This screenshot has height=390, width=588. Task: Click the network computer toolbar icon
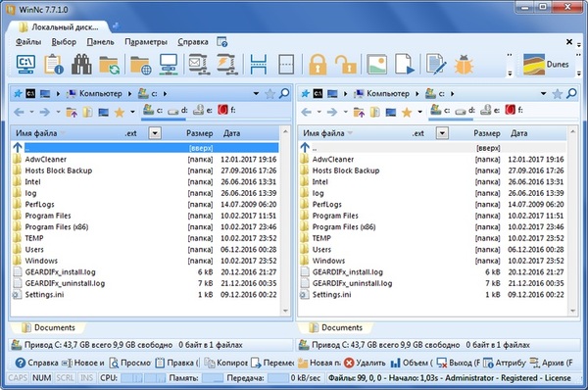pyautogui.click(x=169, y=64)
